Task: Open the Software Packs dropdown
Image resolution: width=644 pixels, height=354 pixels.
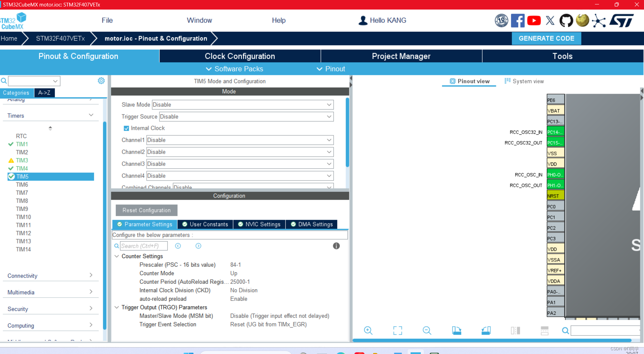Action: 234,69
